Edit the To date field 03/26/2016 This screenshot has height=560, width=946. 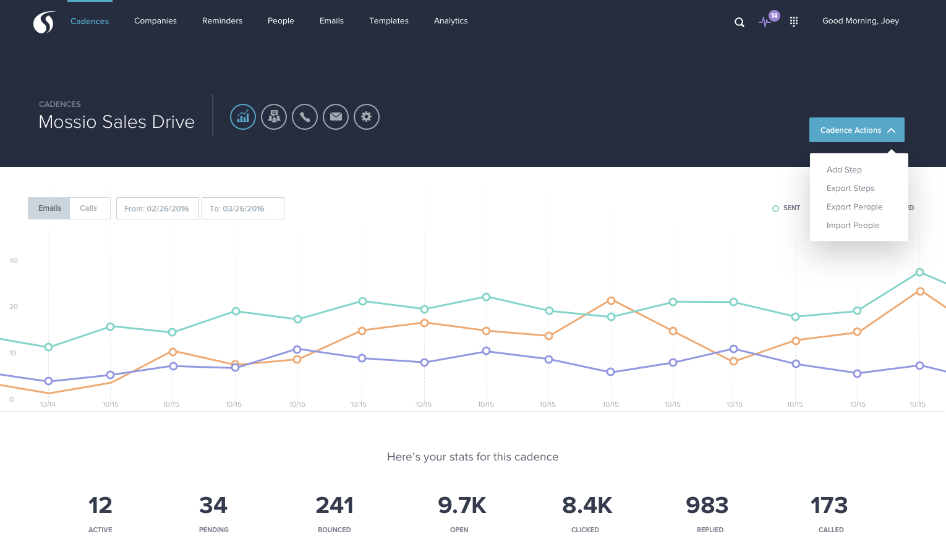(x=243, y=208)
